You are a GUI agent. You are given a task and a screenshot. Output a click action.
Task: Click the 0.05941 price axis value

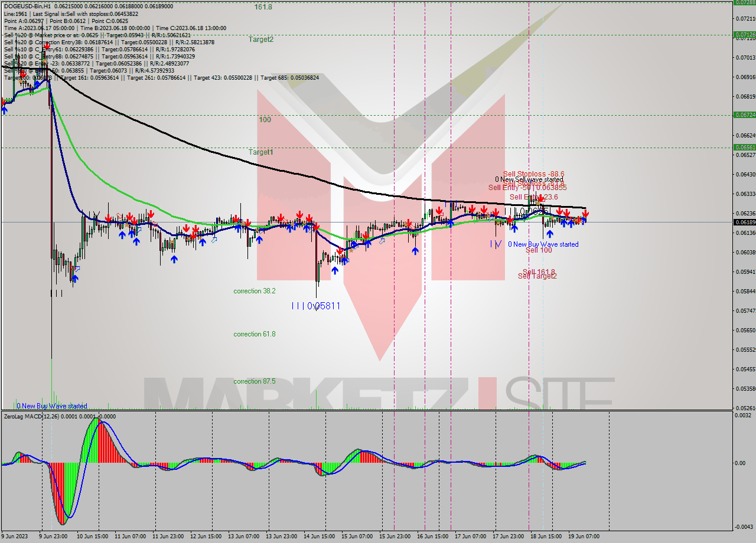[x=745, y=272]
